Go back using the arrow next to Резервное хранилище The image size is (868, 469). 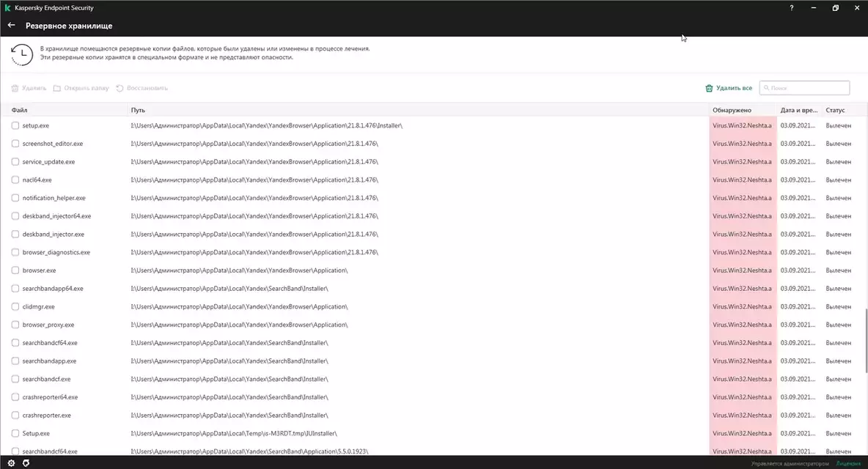[x=11, y=26]
